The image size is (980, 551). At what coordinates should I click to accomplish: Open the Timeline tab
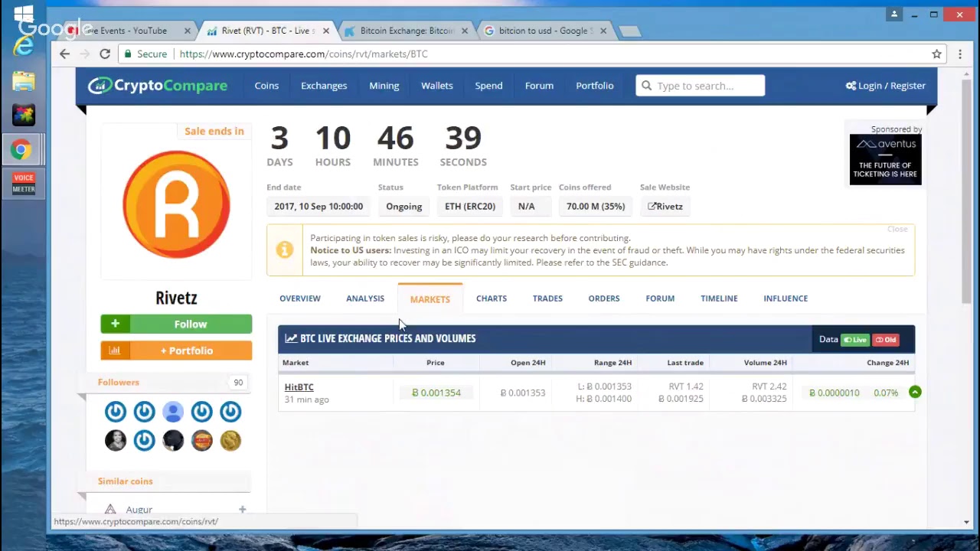719,298
